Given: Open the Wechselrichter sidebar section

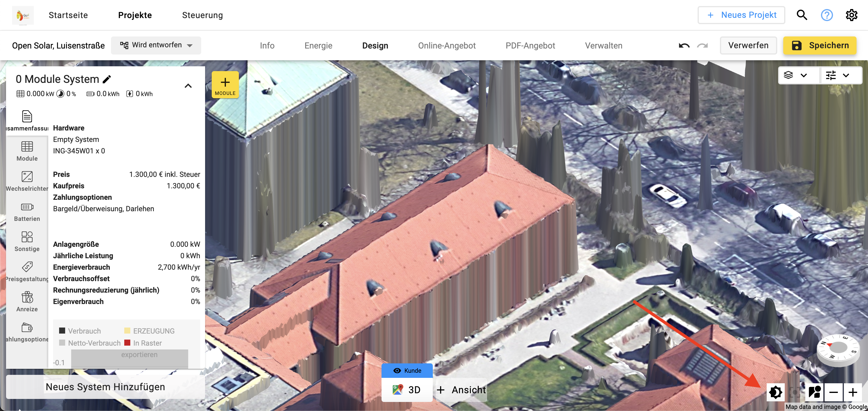Looking at the screenshot, I should pyautogui.click(x=27, y=181).
